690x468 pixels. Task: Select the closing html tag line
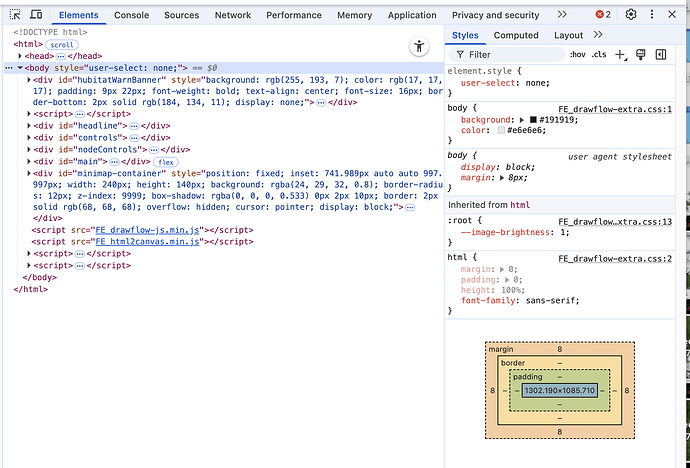click(x=30, y=289)
